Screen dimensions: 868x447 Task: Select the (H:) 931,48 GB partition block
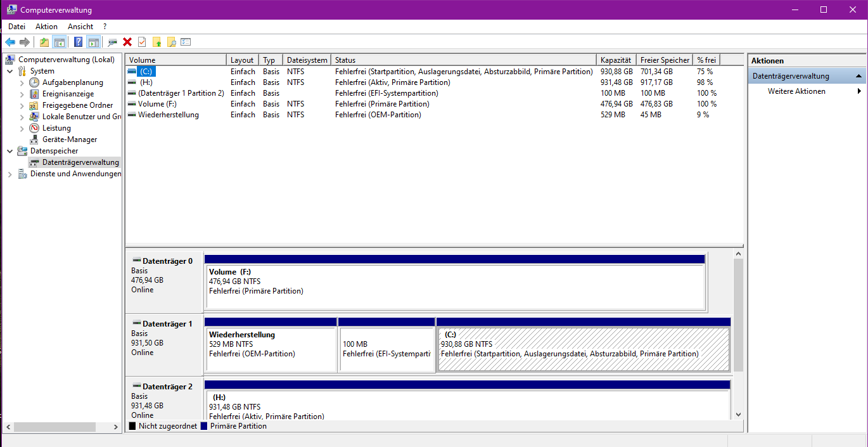pyautogui.click(x=467, y=405)
